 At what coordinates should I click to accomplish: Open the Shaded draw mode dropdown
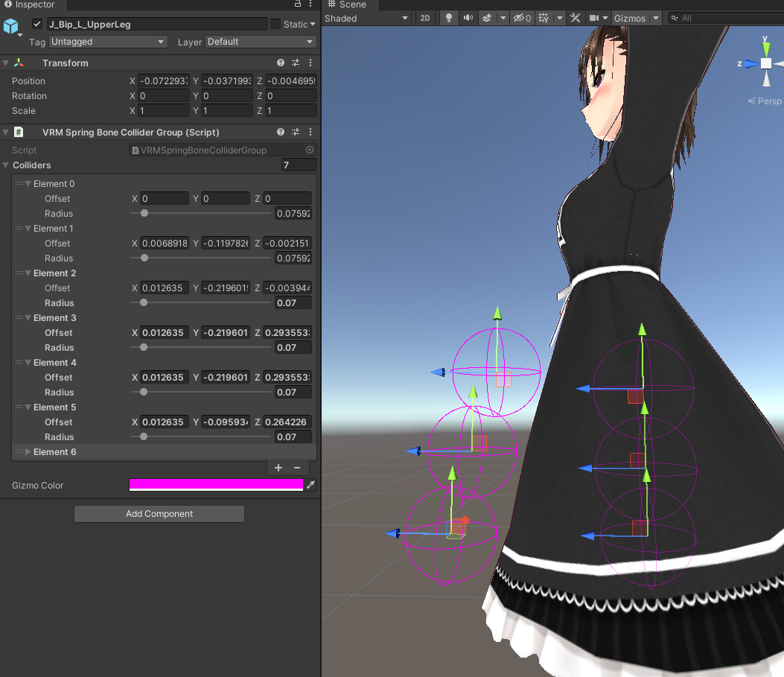(x=366, y=18)
